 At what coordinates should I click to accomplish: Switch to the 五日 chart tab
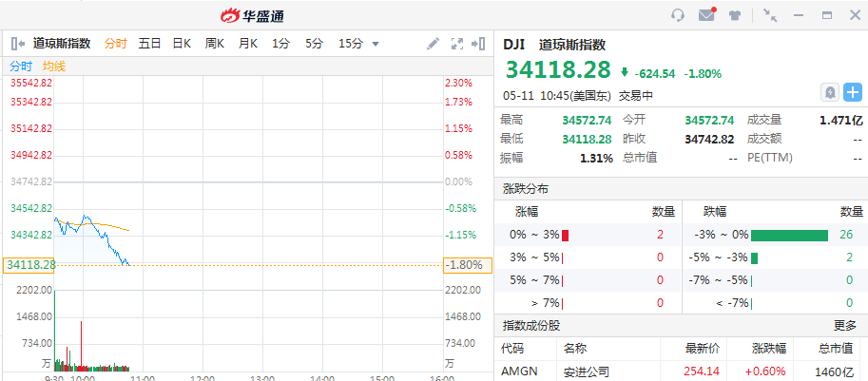point(149,44)
